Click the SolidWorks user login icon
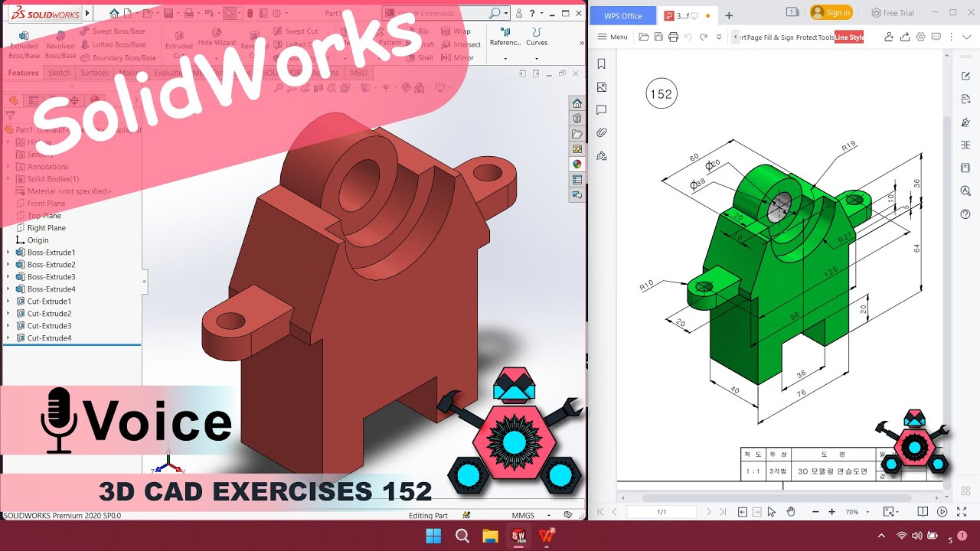 (x=519, y=13)
